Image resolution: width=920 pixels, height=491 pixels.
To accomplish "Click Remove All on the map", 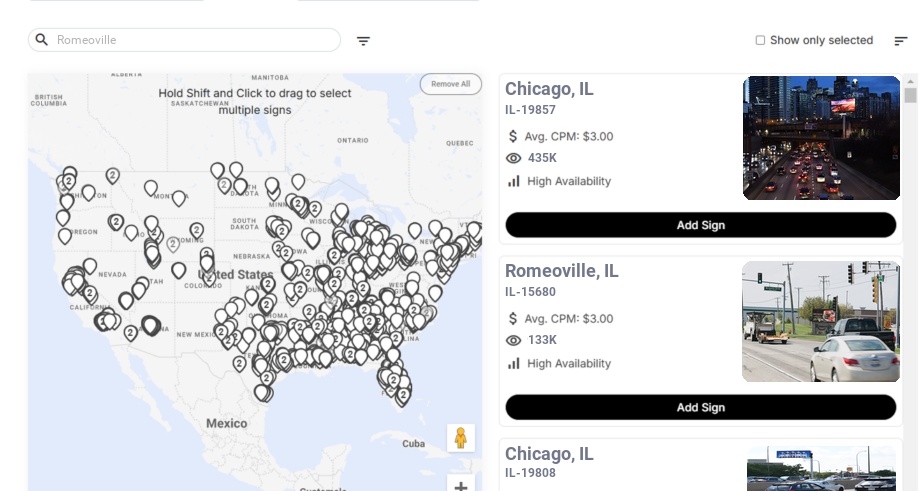I will click(451, 84).
